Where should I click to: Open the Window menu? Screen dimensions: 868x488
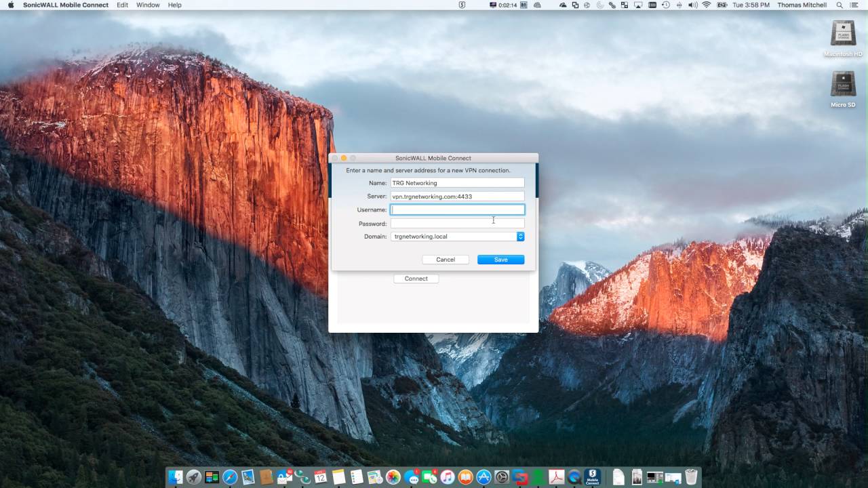coord(148,5)
